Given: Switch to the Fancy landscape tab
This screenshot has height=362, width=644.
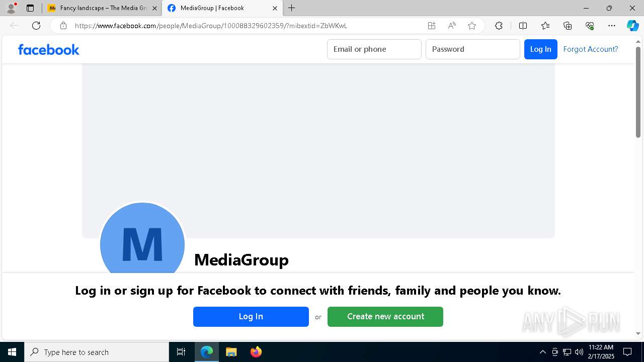Looking at the screenshot, I should click(103, 8).
